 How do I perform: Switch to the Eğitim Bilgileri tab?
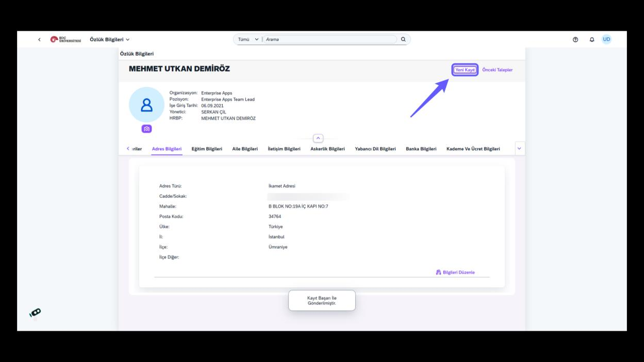tap(207, 149)
